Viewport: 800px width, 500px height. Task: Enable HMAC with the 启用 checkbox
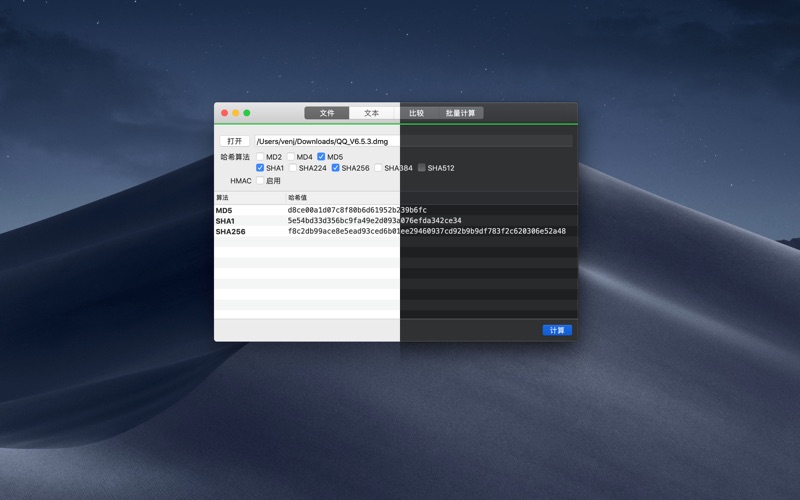coord(261,181)
